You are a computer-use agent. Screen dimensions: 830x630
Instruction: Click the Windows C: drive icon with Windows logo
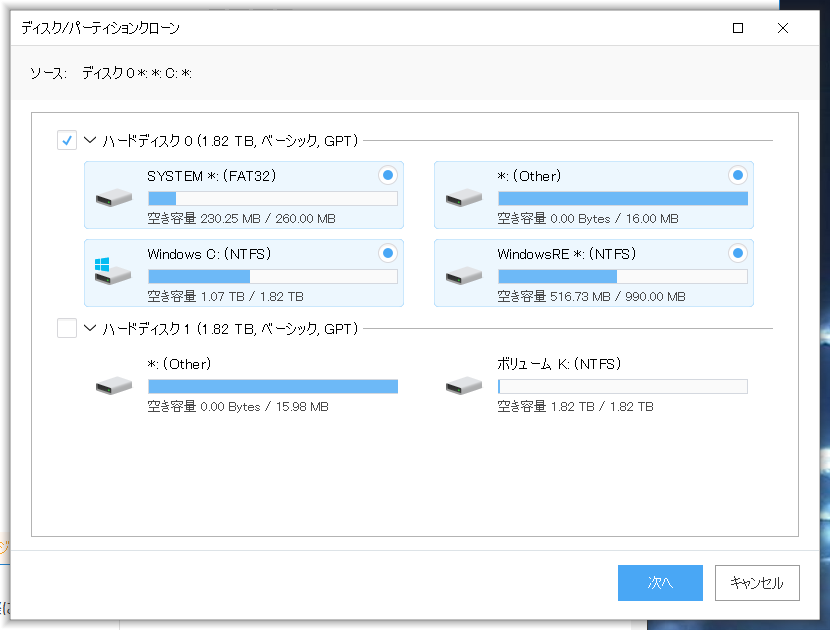point(113,271)
